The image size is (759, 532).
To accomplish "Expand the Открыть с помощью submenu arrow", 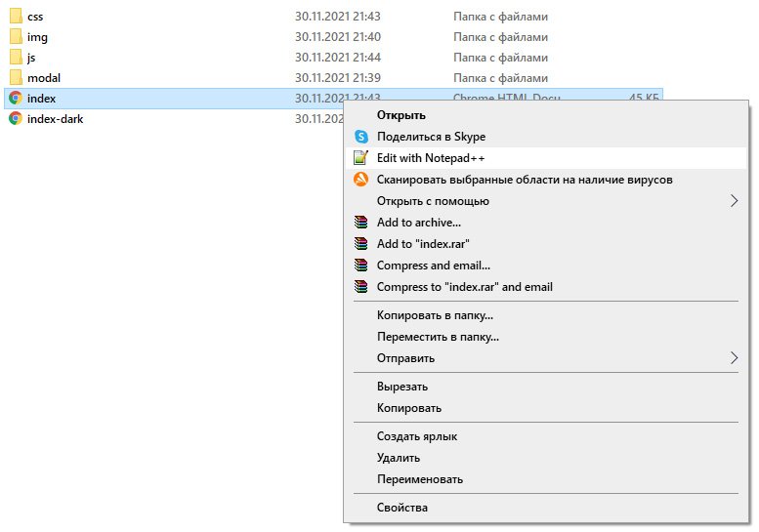I will (x=734, y=201).
